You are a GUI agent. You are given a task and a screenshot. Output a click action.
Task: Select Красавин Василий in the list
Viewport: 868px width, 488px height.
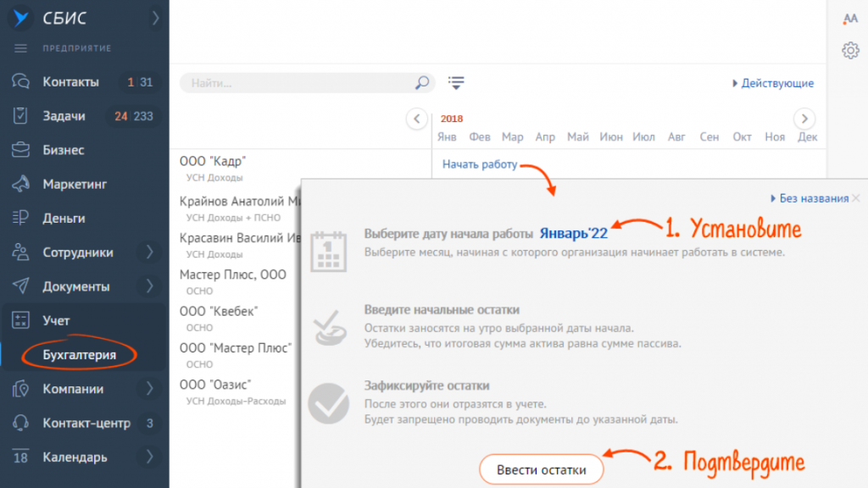(x=240, y=238)
